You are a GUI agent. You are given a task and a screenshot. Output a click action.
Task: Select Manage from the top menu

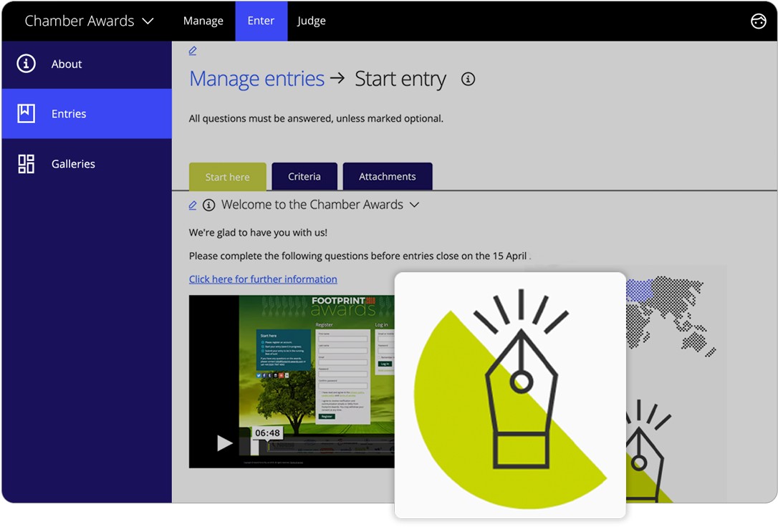pos(203,21)
